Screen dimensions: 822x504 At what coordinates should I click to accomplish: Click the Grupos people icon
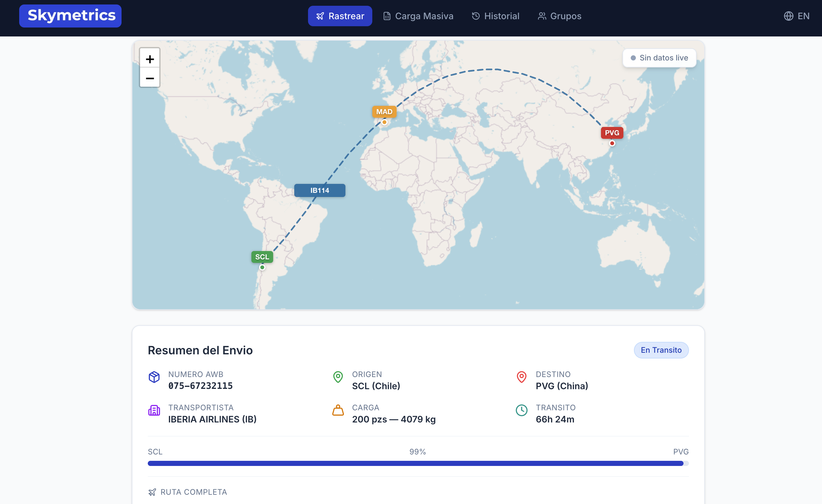pos(541,15)
